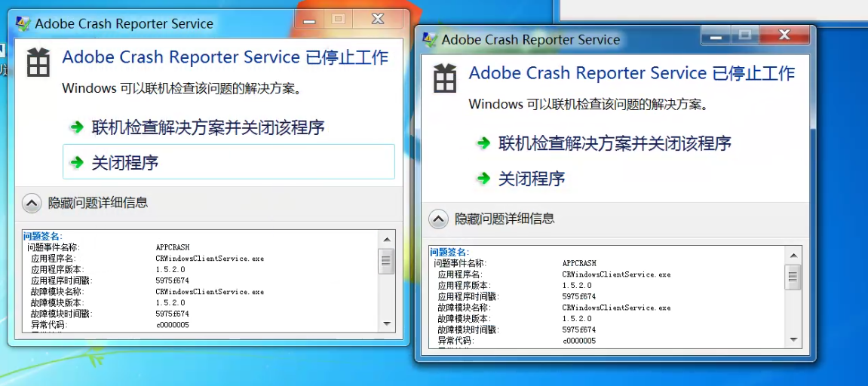Click 'c0000005' exception code in left dialog
This screenshot has height=386, width=868.
172,325
